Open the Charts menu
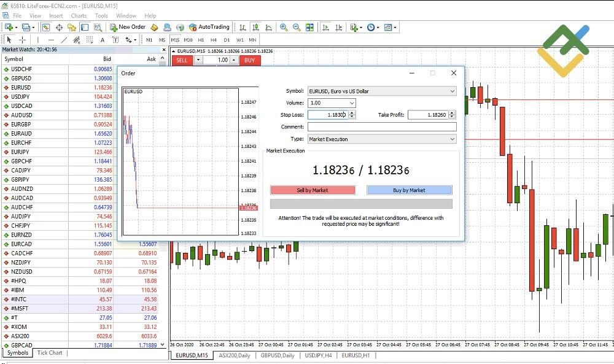614x364 pixels. coord(79,16)
